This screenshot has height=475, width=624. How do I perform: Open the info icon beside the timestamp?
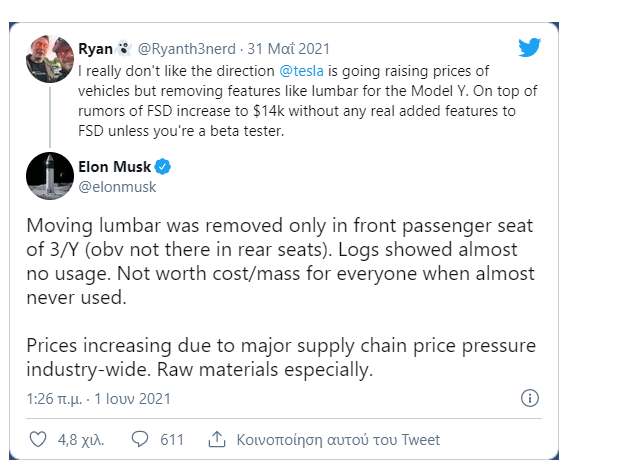tap(530, 398)
